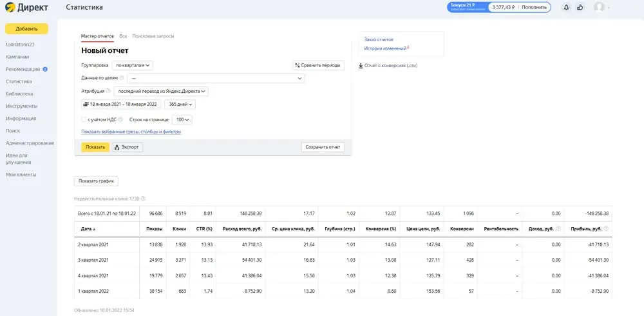Viewport: 644px width, 316px height.
Task: Click Показать выбранные срезы, столбцы и фильтры
Action: (131, 132)
